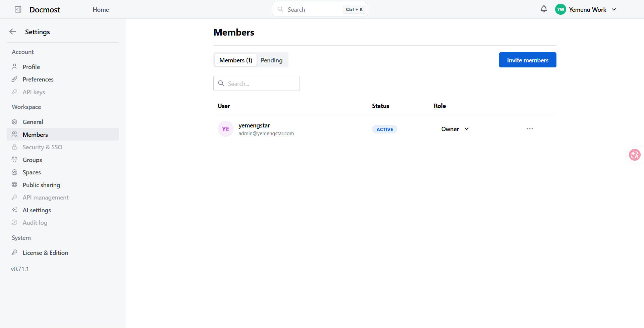Go back using Settings arrow
This screenshot has width=644, height=328.
point(13,32)
